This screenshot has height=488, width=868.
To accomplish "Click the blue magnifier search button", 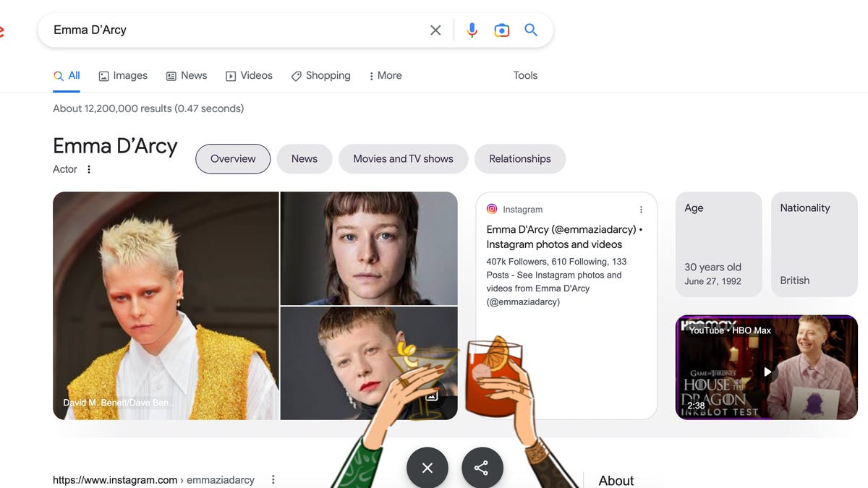I will tap(531, 30).
